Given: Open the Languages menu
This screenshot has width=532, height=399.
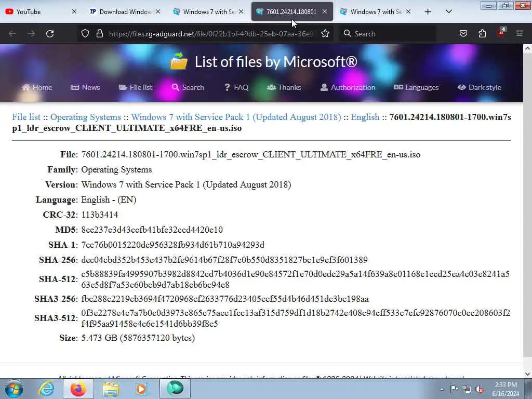Looking at the screenshot, I should pyautogui.click(x=416, y=87).
